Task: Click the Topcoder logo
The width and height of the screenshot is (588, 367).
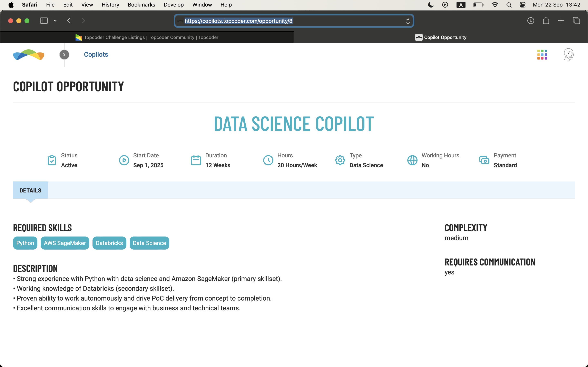Action: pyautogui.click(x=29, y=55)
